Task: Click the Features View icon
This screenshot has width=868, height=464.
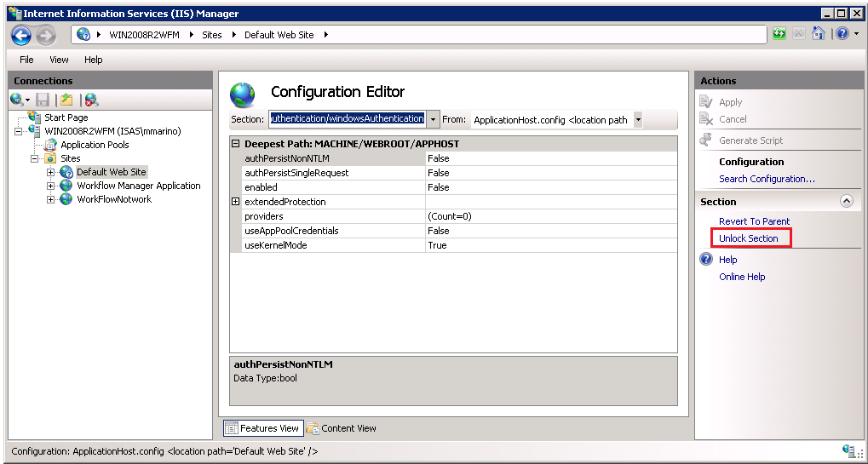Action: tap(232, 428)
